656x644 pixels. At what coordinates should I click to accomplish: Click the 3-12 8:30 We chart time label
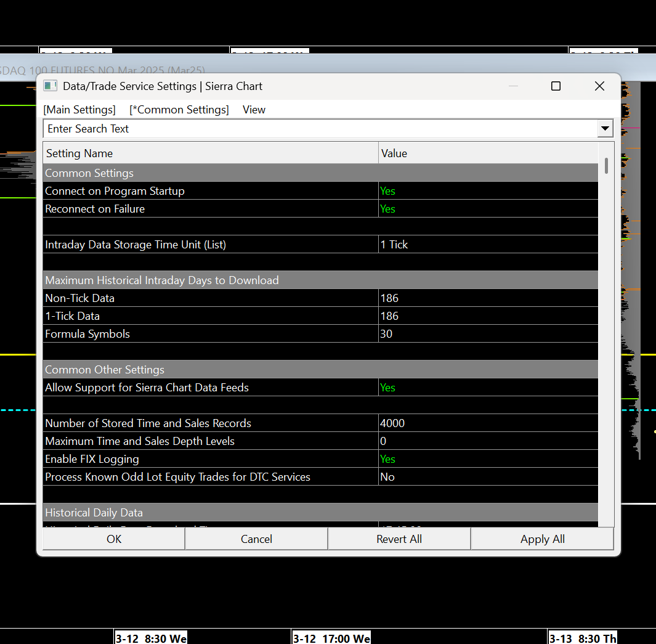coord(151,638)
